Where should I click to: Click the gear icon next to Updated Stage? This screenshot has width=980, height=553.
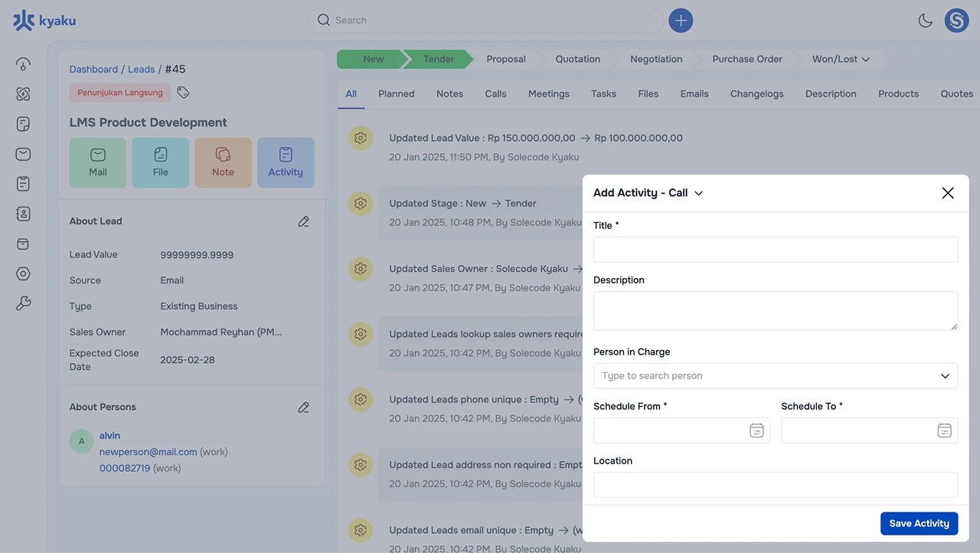pos(361,204)
